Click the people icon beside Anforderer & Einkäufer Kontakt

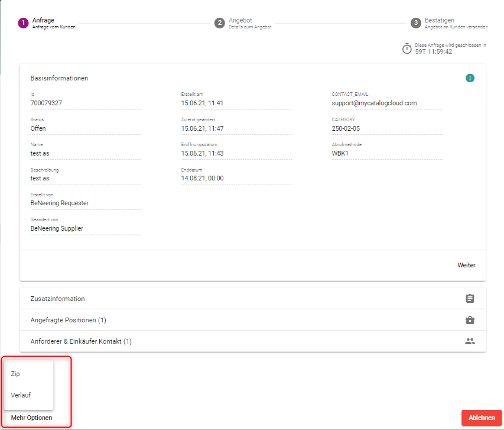pyautogui.click(x=470, y=341)
